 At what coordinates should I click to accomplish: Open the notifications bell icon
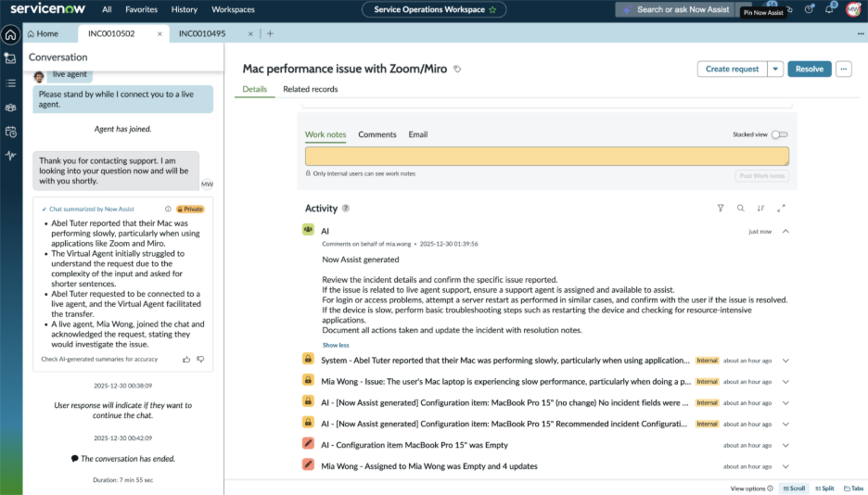pyautogui.click(x=829, y=9)
